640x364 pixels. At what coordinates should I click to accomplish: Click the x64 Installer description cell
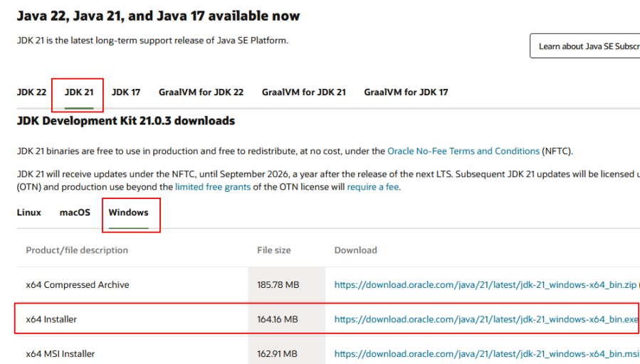click(51, 320)
